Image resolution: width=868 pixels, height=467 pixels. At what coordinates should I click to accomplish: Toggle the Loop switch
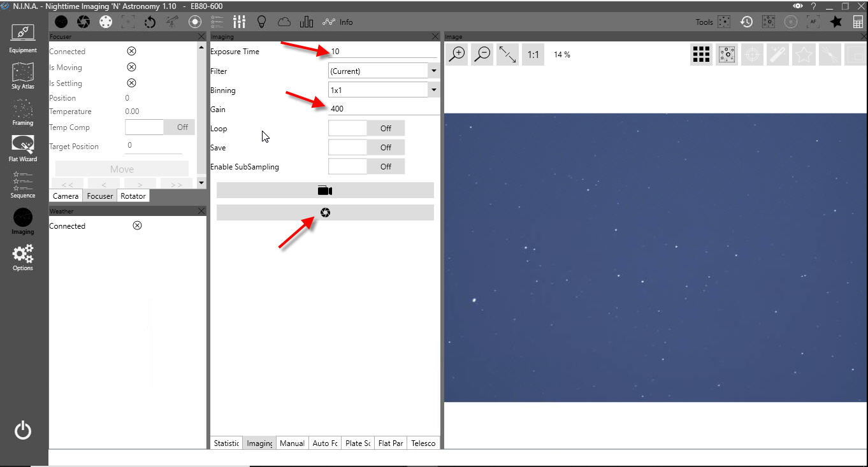click(x=366, y=129)
